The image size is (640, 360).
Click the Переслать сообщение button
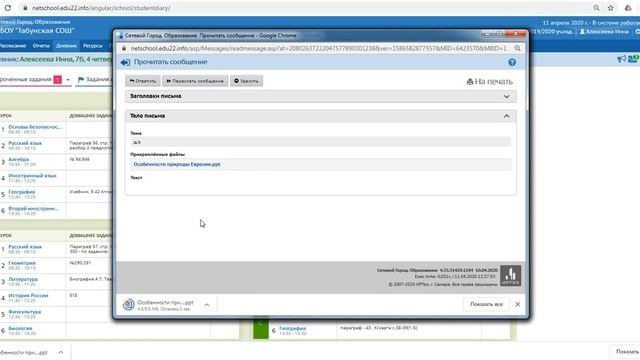[195, 81]
